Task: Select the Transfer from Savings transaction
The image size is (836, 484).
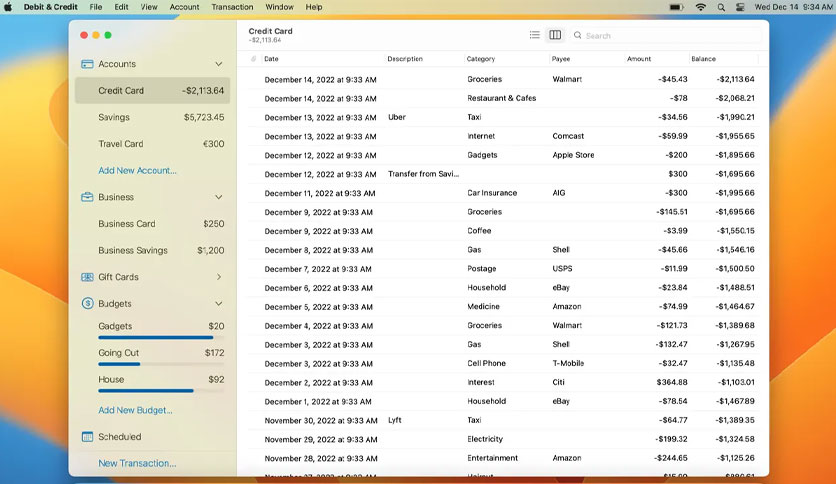Action: (x=502, y=174)
